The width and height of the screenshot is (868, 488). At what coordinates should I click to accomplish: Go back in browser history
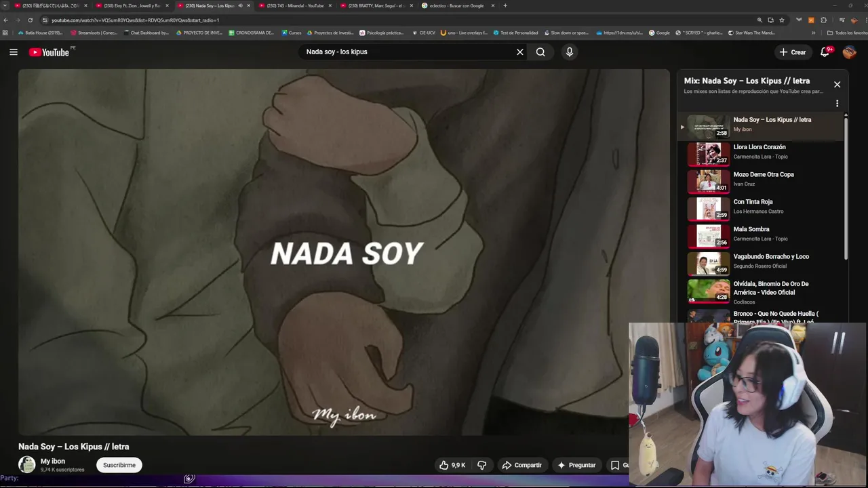[6, 20]
